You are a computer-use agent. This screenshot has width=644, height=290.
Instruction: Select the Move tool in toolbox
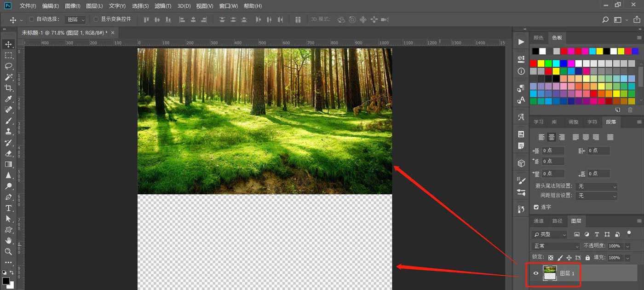(x=8, y=44)
